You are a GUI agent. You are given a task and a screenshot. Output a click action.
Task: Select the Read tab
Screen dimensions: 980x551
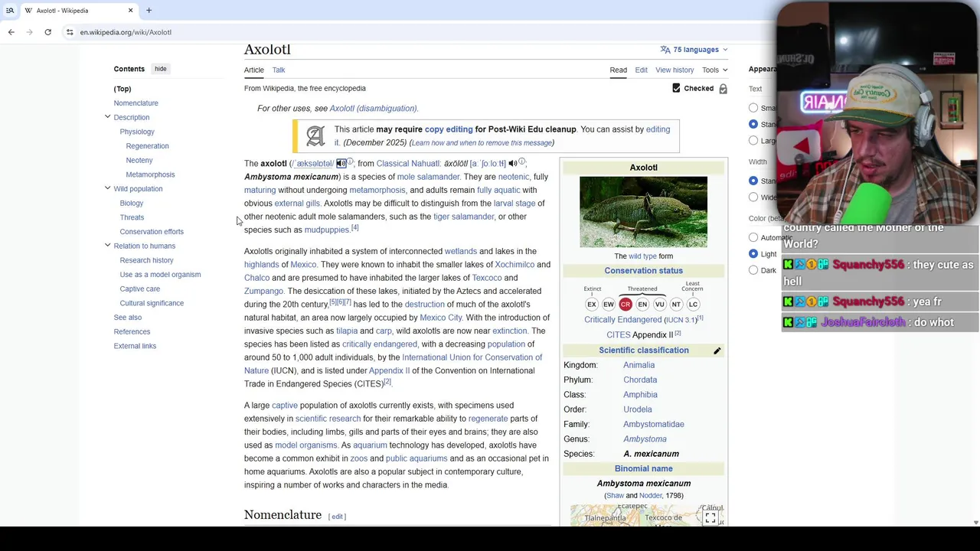pos(618,70)
